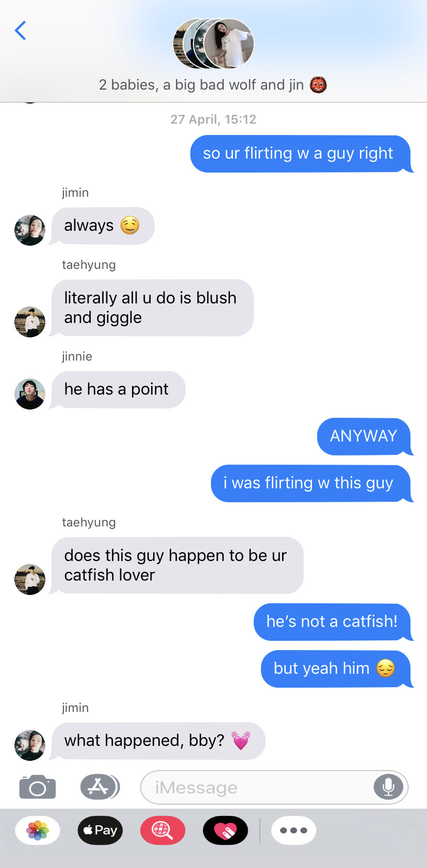
Task: Click the iMessage text input field
Action: pos(274,787)
